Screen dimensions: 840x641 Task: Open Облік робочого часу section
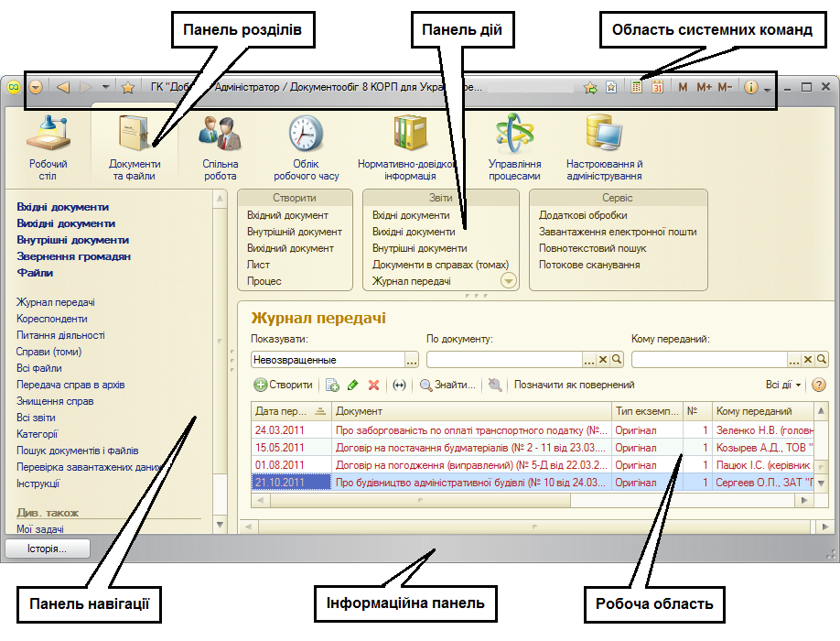pyautogui.click(x=306, y=147)
